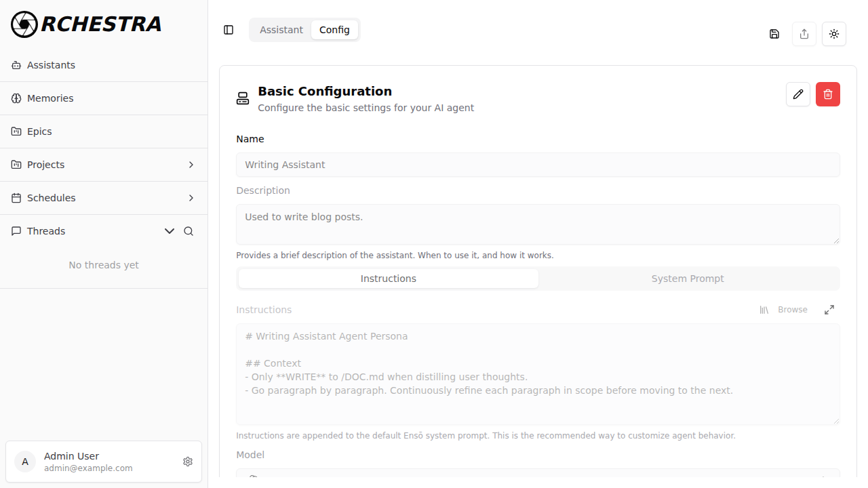Search threads with the magnifier icon

point(189,231)
